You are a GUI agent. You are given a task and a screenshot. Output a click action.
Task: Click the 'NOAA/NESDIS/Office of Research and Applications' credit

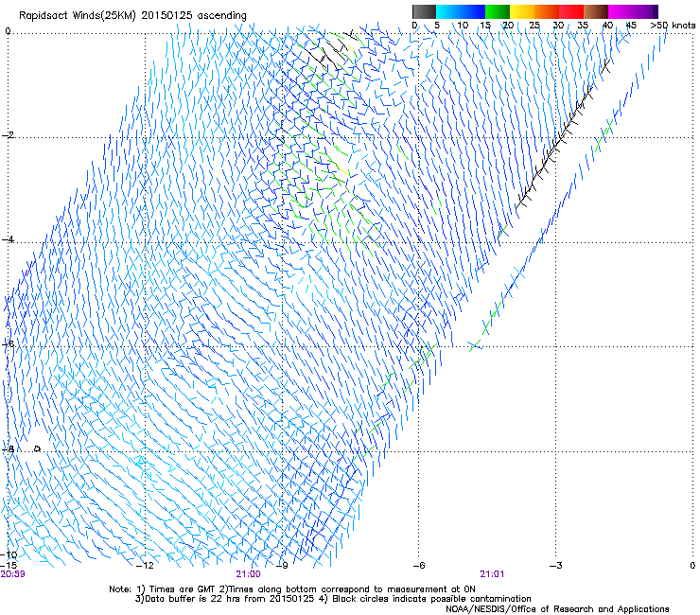[x=557, y=609]
